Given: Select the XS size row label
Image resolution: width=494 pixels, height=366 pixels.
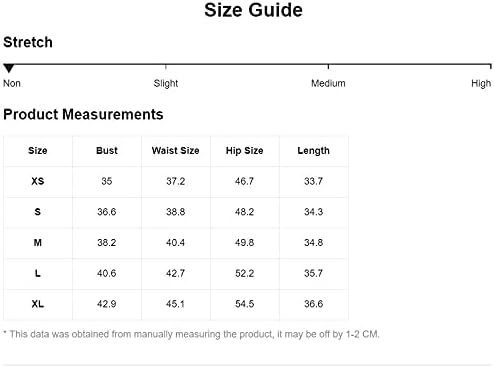Looking at the screenshot, I should 38,181.
